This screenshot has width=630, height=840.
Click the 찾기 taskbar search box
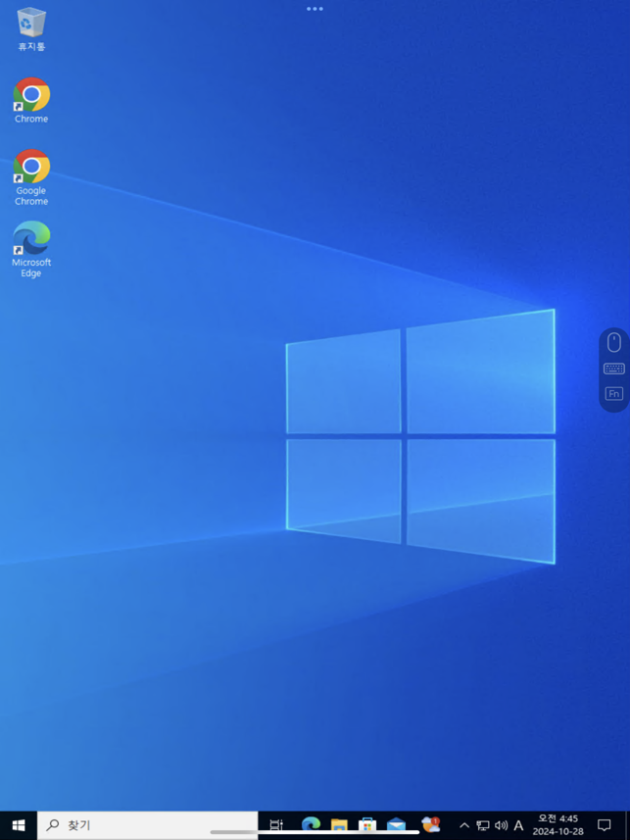[147, 825]
